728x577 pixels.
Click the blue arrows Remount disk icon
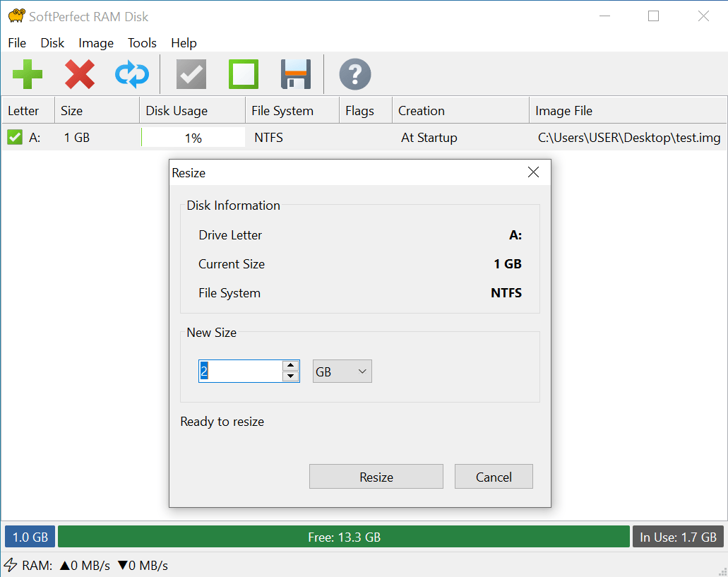click(132, 74)
